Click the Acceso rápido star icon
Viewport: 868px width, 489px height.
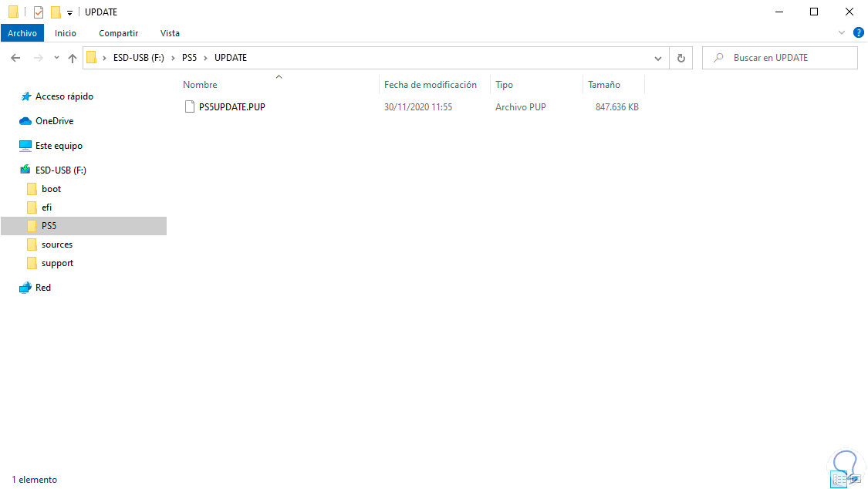[x=25, y=96]
